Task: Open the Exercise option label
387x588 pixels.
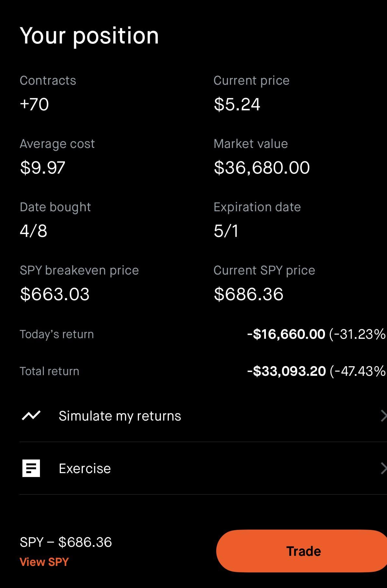Action: coord(85,469)
